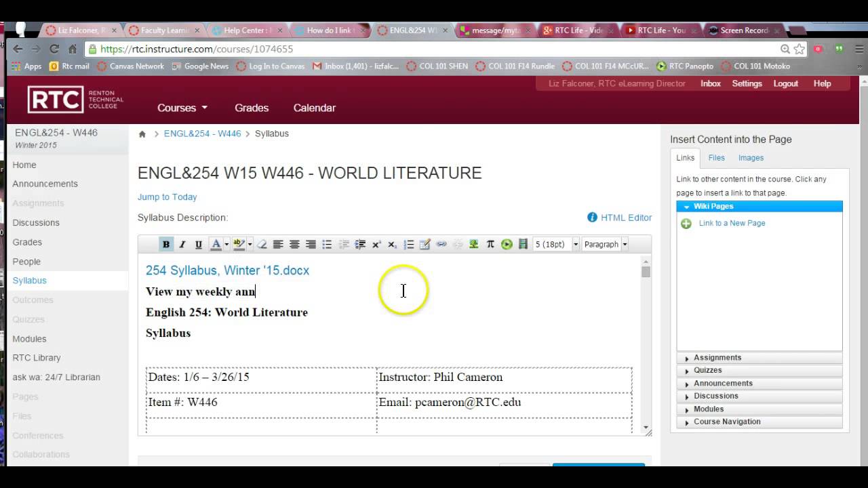Click the bookmark star in address bar

tap(800, 49)
